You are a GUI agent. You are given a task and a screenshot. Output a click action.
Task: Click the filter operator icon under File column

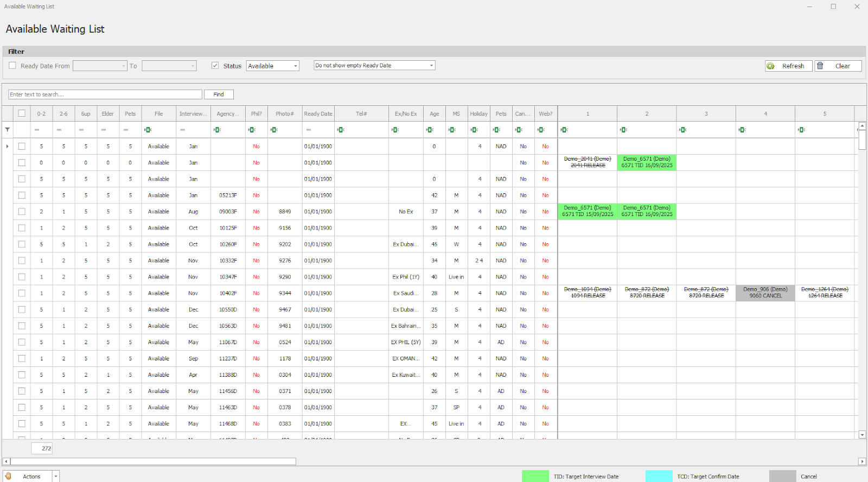click(148, 130)
